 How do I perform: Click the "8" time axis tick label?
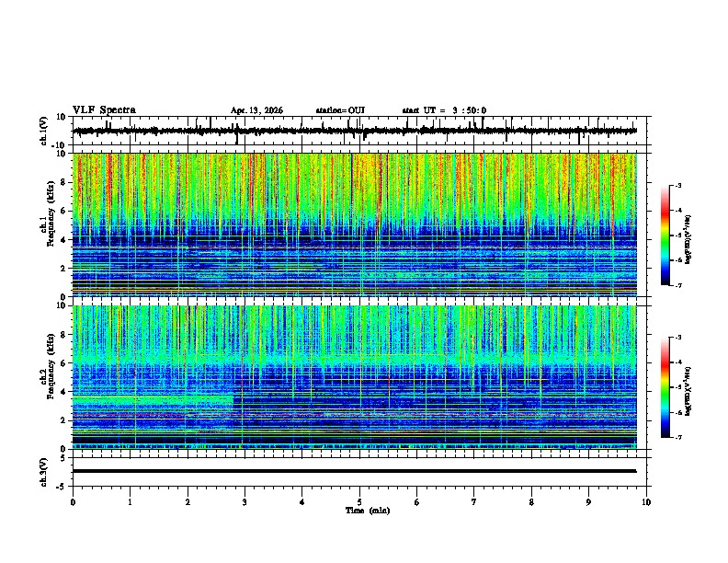point(531,502)
